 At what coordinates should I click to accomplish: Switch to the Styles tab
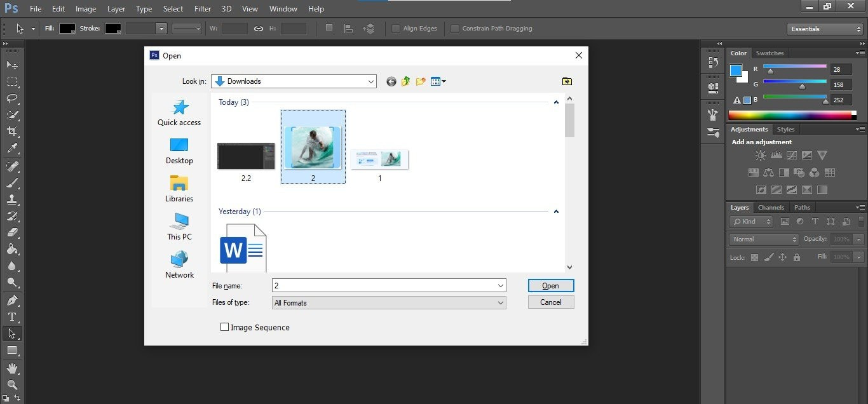(x=785, y=130)
